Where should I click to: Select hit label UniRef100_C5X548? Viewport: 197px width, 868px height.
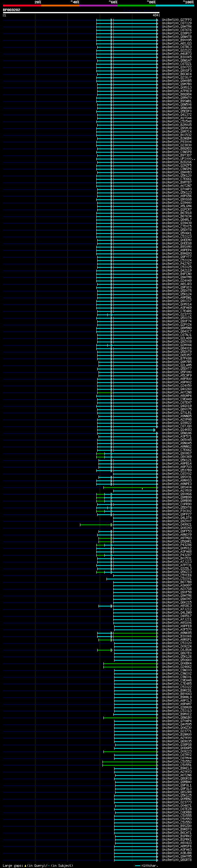pos(177,121)
